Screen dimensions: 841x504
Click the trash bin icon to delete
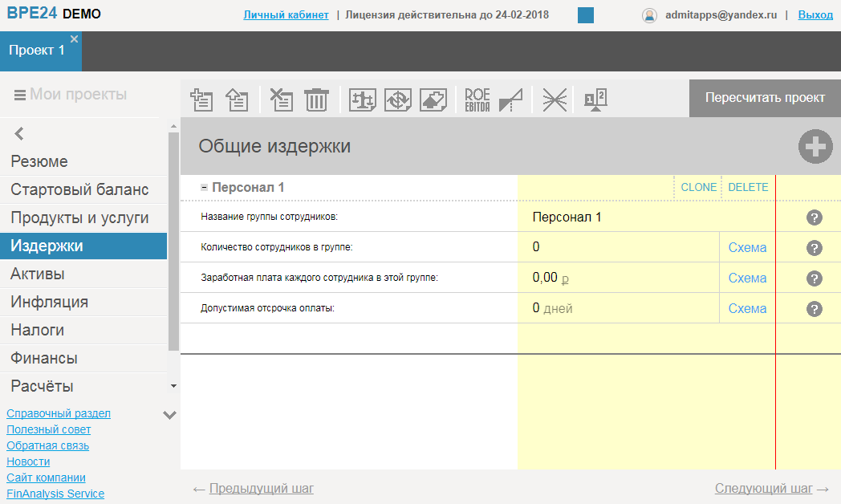[316, 100]
